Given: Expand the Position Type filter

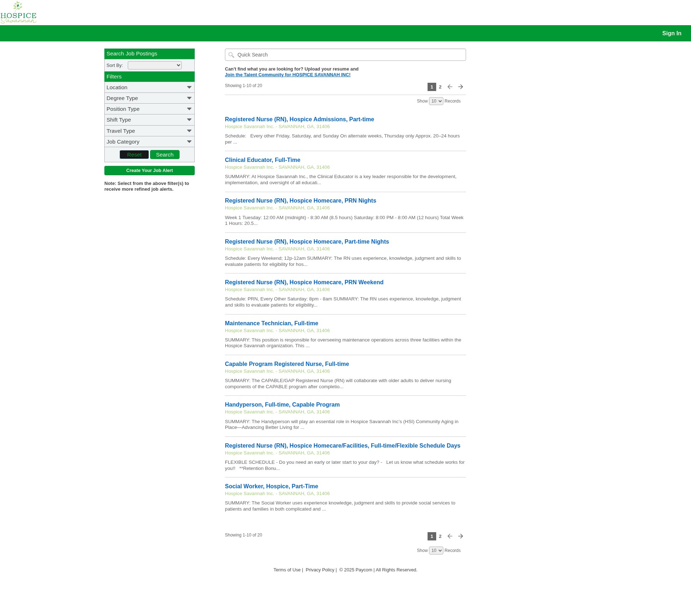Looking at the screenshot, I should [149, 109].
